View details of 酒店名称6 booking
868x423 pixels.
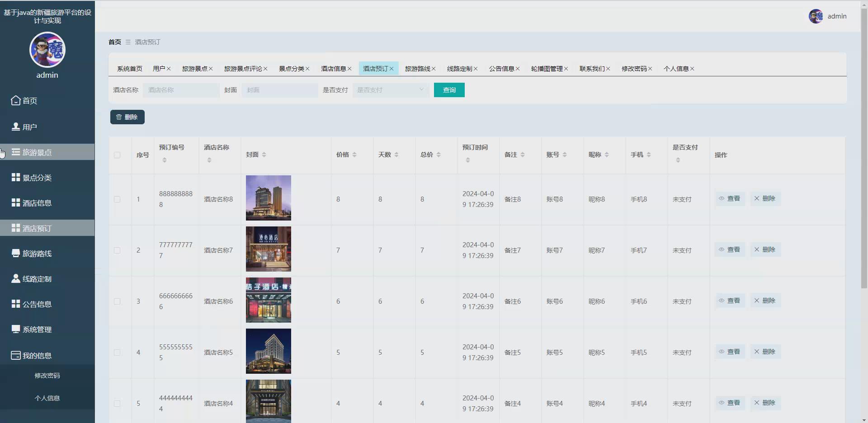coord(730,301)
